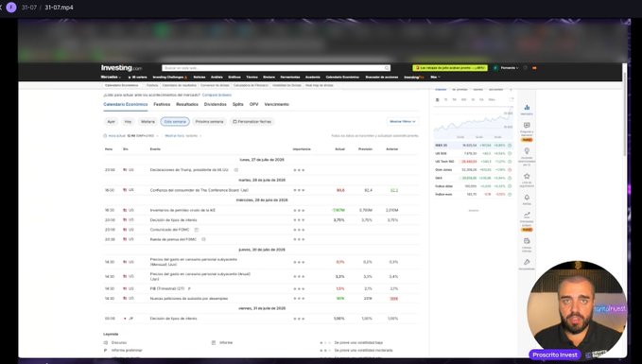This screenshot has height=364, width=642.
Task: Open the Mostrar filtros dropdown
Action: click(x=403, y=122)
